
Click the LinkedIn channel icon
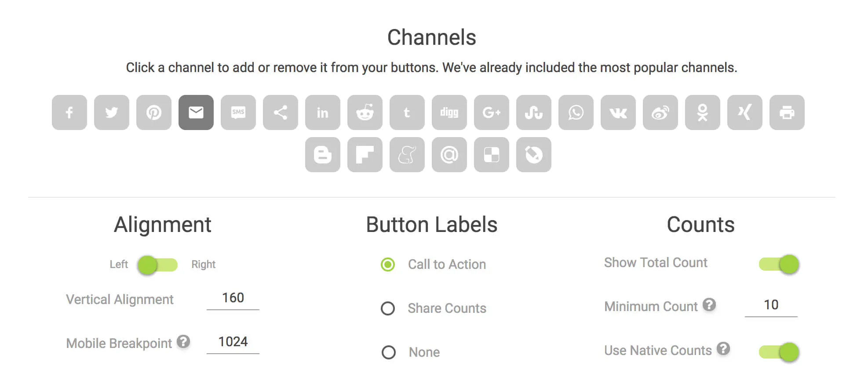pyautogui.click(x=323, y=112)
